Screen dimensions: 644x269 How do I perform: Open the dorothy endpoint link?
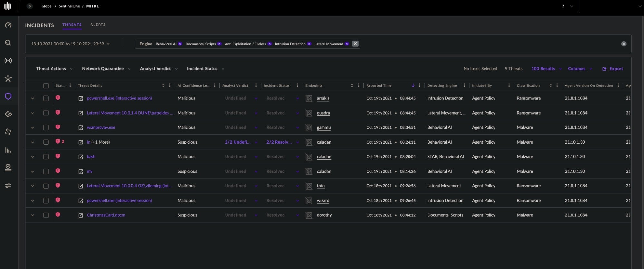324,215
